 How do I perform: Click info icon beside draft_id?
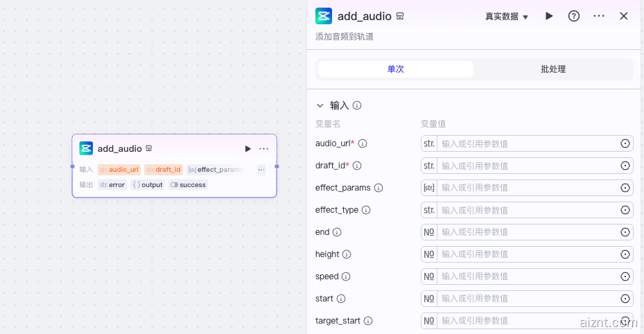(x=357, y=166)
